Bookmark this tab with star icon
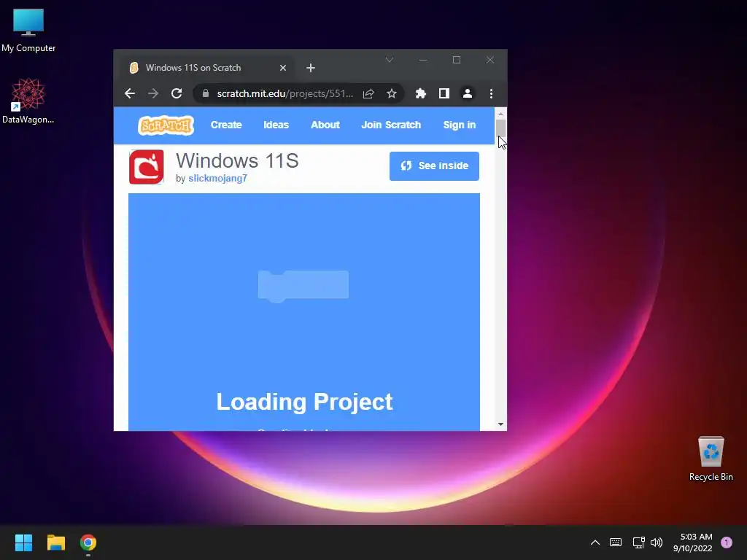The width and height of the screenshot is (747, 560). coord(392,93)
